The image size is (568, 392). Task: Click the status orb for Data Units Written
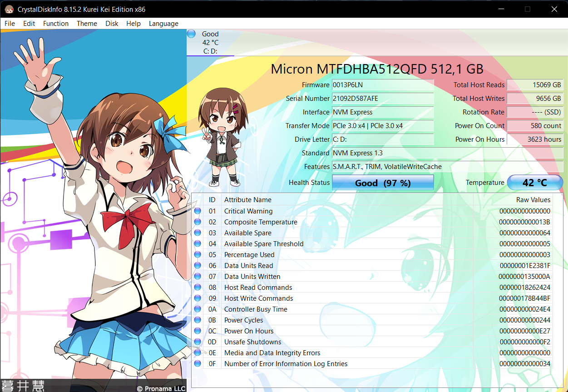(198, 277)
